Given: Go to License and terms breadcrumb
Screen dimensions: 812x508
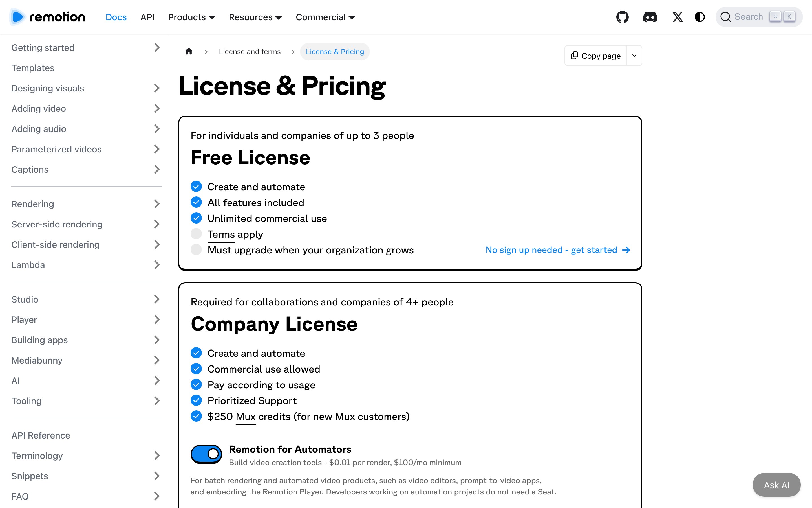Looking at the screenshot, I should (x=250, y=52).
